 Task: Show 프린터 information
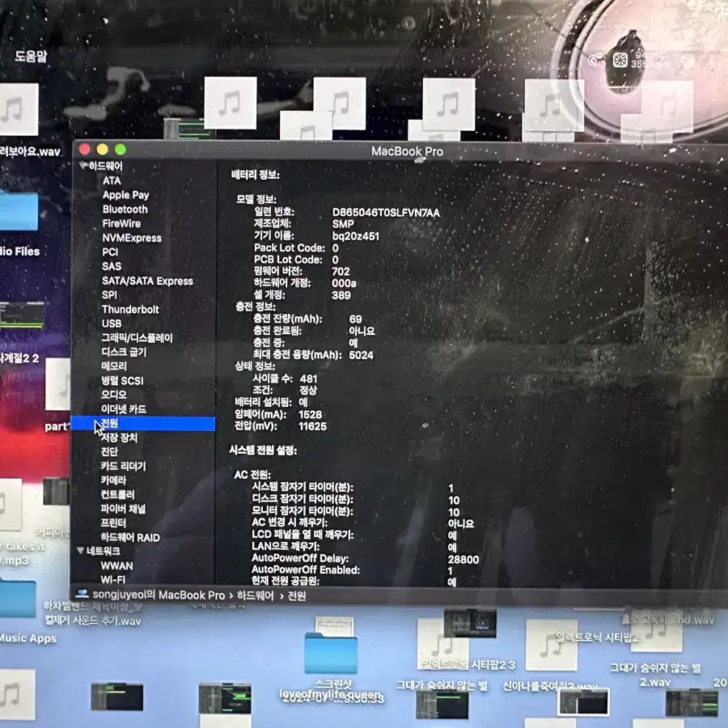(113, 523)
